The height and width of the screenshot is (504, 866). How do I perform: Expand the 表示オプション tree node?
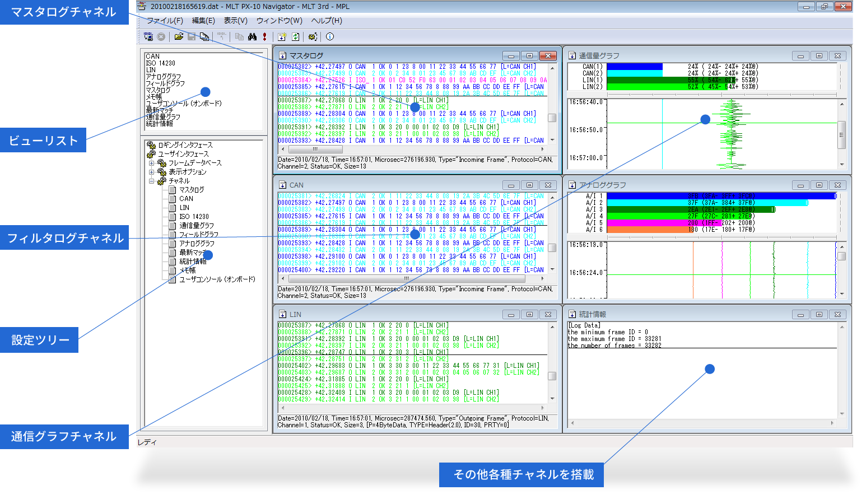coord(150,172)
